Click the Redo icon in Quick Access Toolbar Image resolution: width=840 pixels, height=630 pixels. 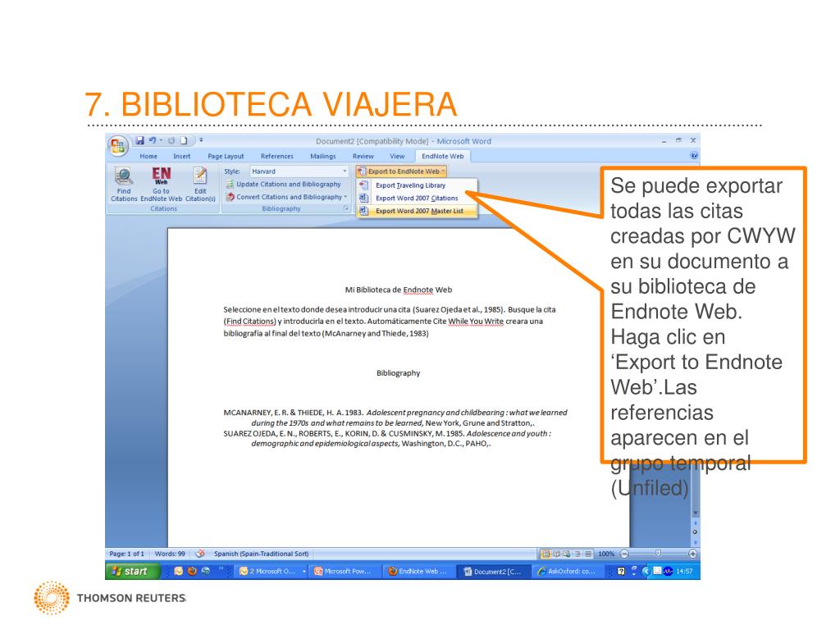pos(171,140)
